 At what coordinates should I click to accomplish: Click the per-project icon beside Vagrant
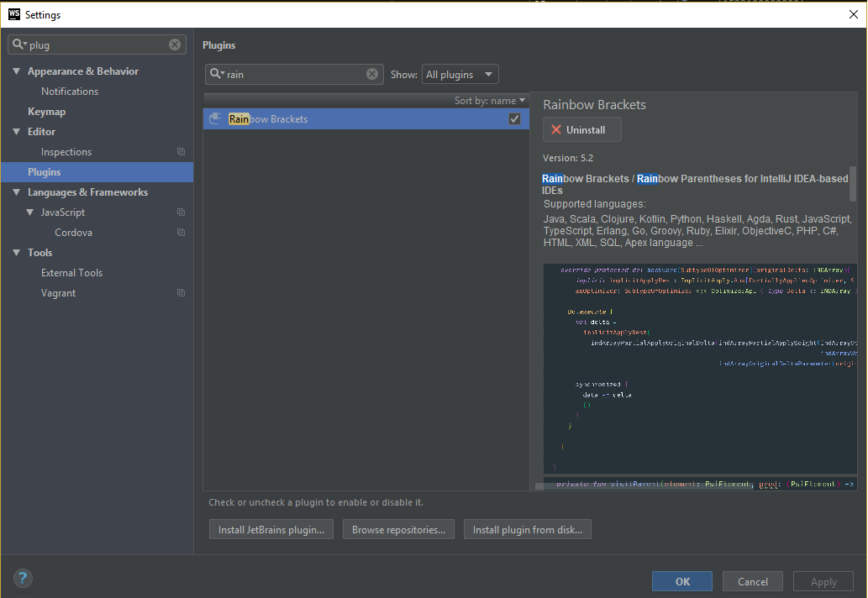click(x=181, y=292)
